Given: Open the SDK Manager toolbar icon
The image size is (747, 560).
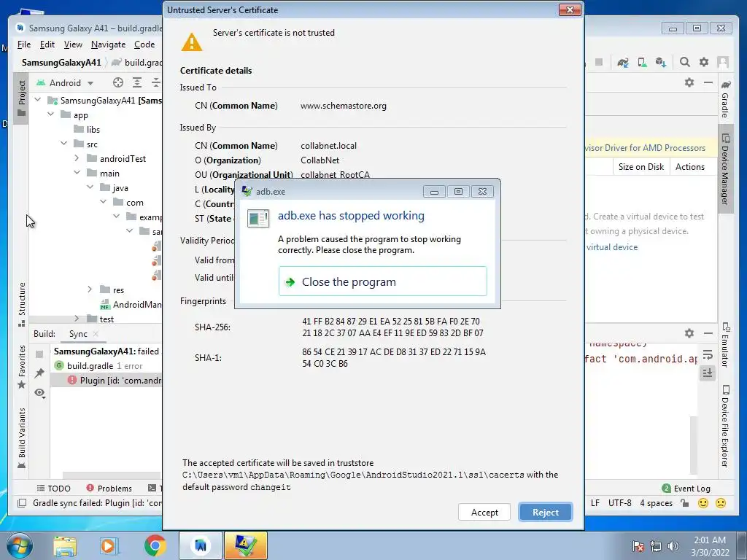Looking at the screenshot, I should pos(660,63).
